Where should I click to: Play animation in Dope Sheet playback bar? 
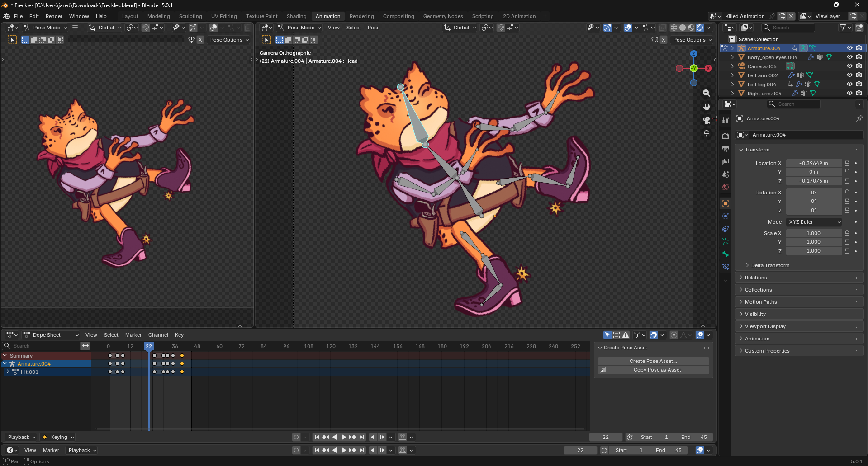click(343, 437)
